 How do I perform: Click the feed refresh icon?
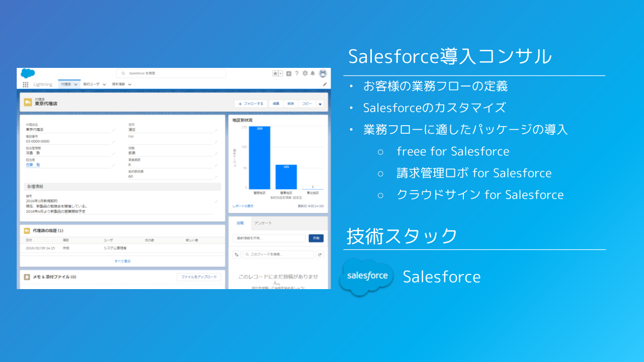(320, 255)
